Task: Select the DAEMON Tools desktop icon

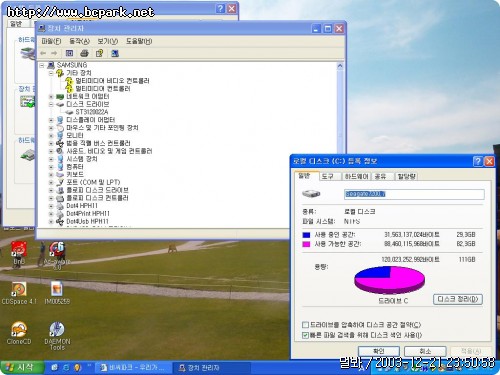Action: (57, 335)
